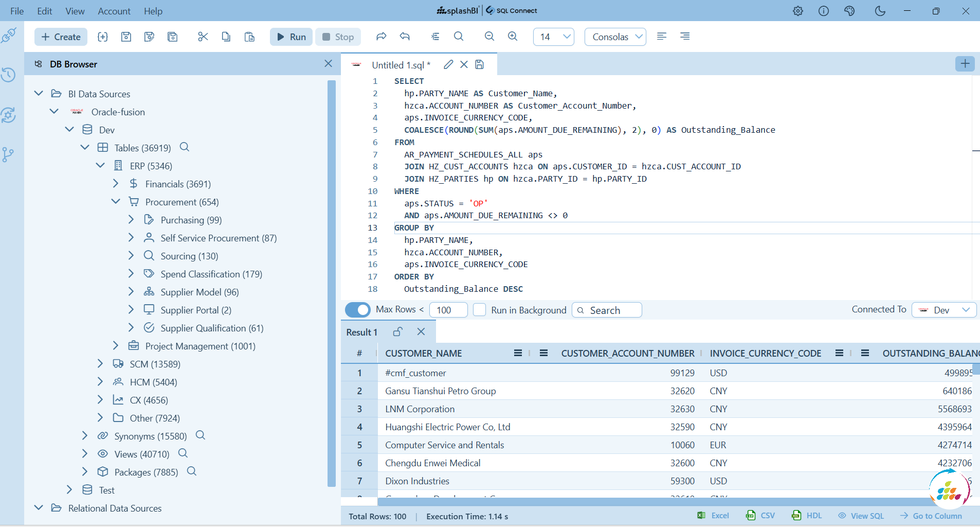Check the Run in Background checkbox

[479, 310]
